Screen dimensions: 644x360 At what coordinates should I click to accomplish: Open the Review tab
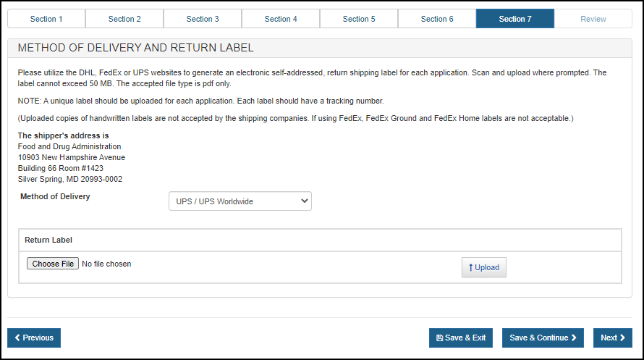click(593, 19)
